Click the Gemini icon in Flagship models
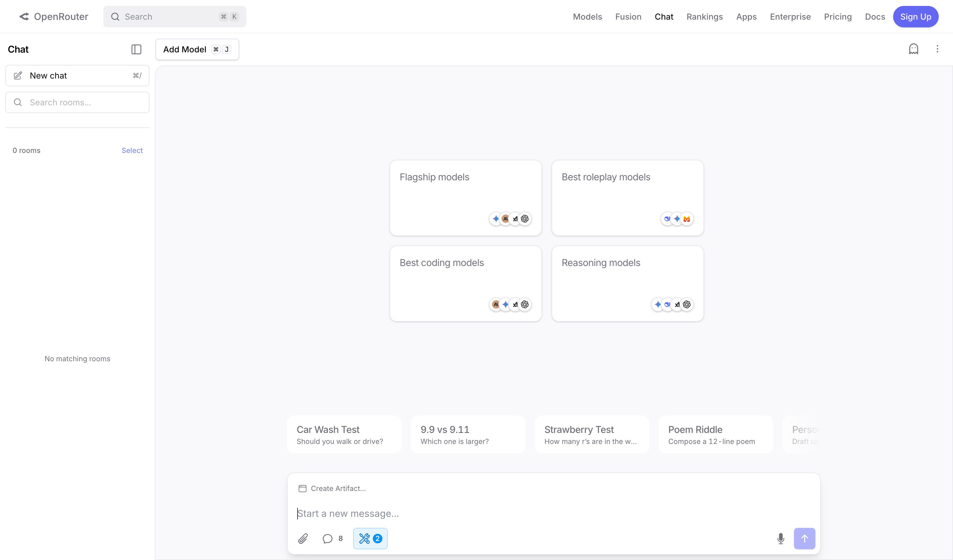The image size is (953, 560). point(496,219)
